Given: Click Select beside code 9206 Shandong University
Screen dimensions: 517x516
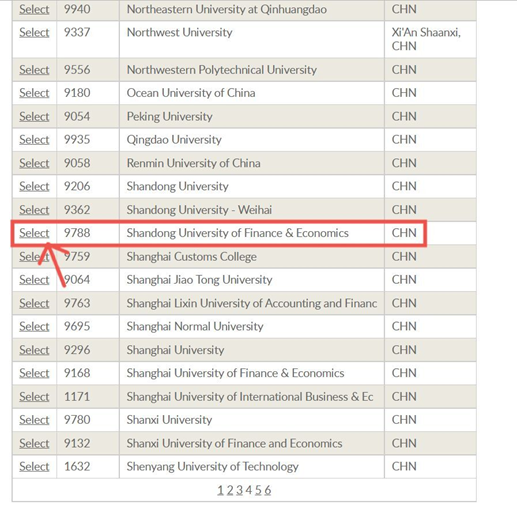Looking at the screenshot, I should coord(34,186).
